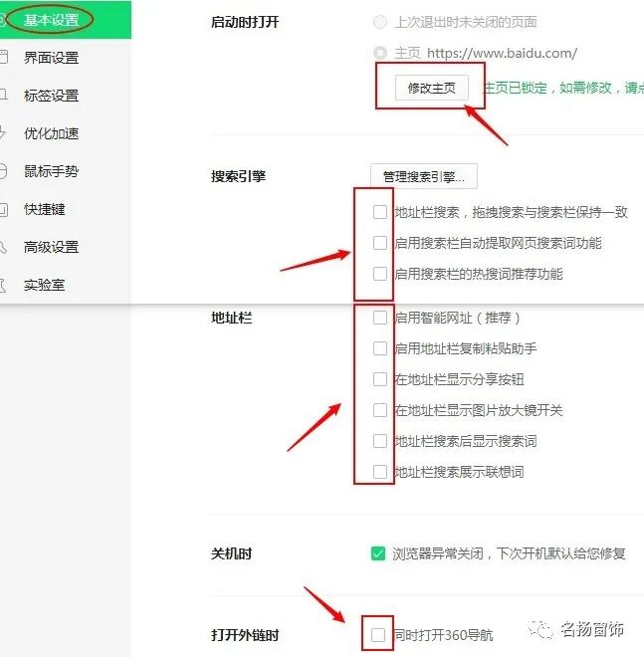This screenshot has height=657, width=644.
Task: Toggle 同时打开360导航 checkbox
Action: [x=378, y=635]
